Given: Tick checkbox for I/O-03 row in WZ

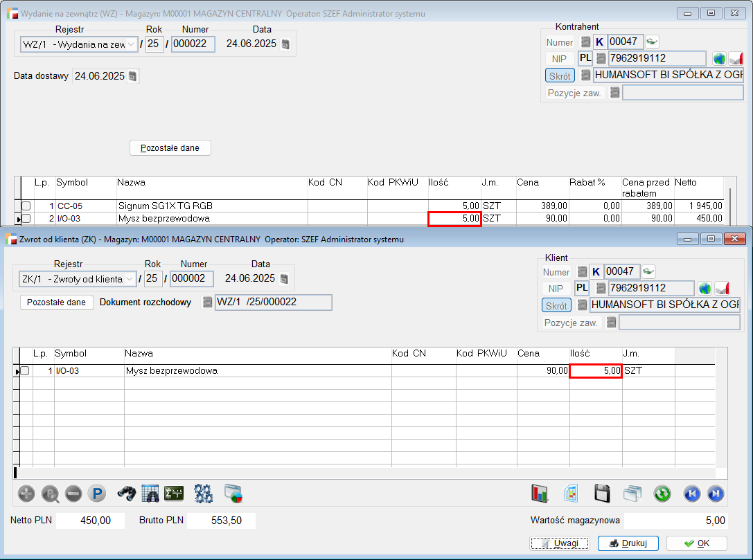Looking at the screenshot, I should click(x=26, y=218).
